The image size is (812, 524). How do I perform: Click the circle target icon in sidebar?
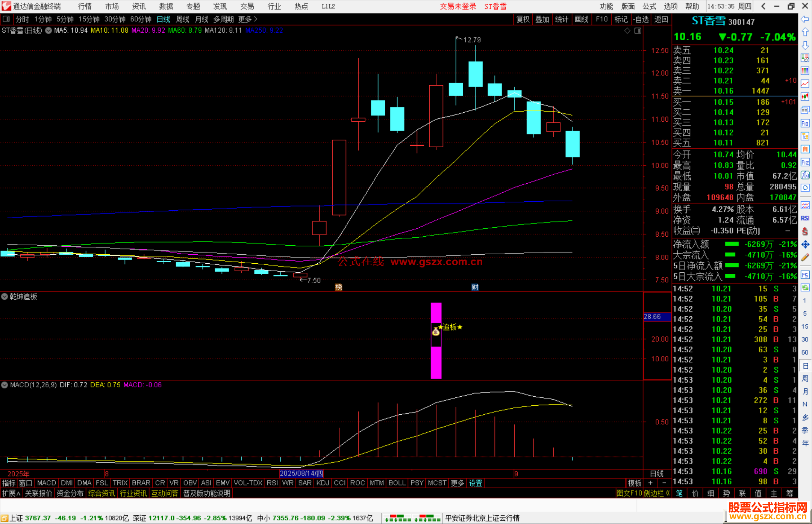click(x=805, y=188)
